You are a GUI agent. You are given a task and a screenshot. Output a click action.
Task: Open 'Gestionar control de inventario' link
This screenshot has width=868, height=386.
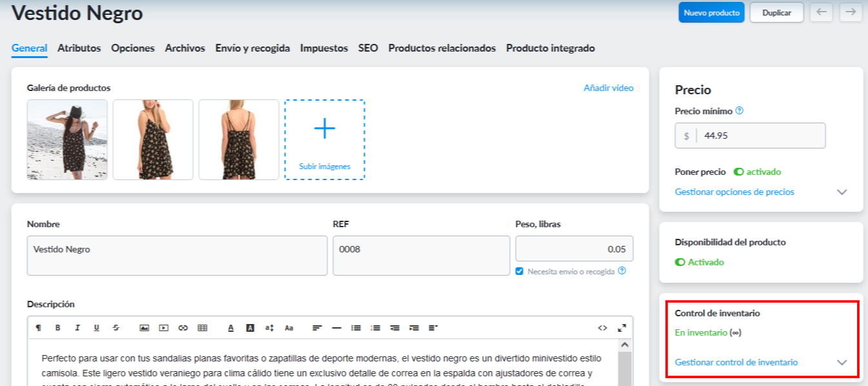click(x=736, y=362)
